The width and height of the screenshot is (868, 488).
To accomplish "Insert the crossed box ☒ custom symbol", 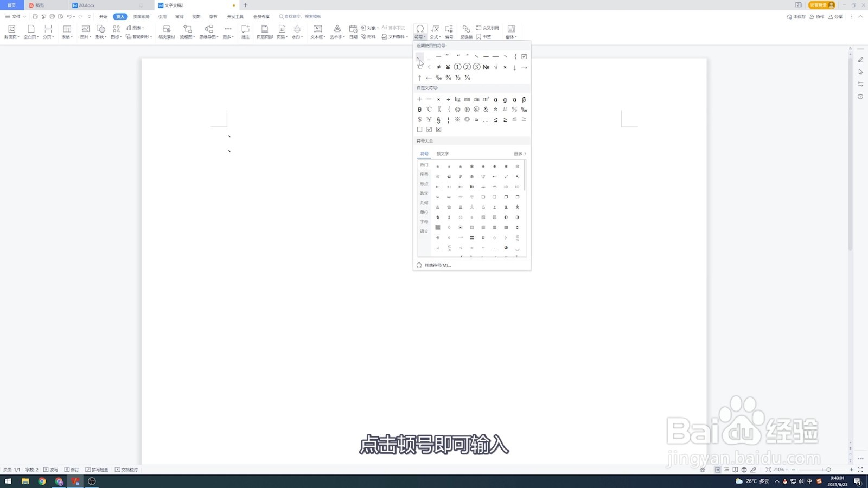I will point(438,130).
